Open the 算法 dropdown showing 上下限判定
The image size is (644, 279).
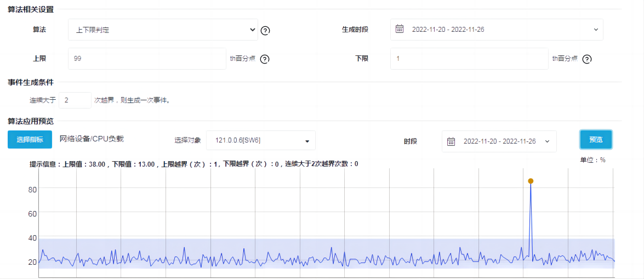(163, 30)
